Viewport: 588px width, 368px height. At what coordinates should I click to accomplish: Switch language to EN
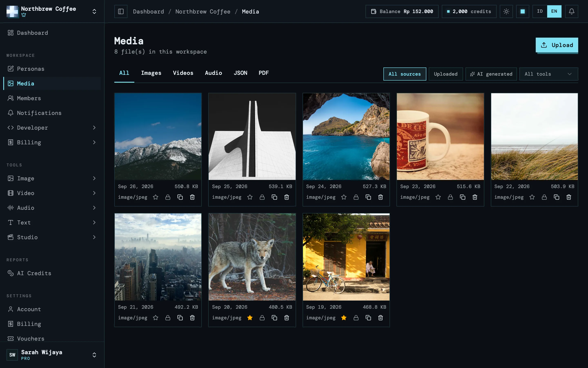[x=554, y=11]
